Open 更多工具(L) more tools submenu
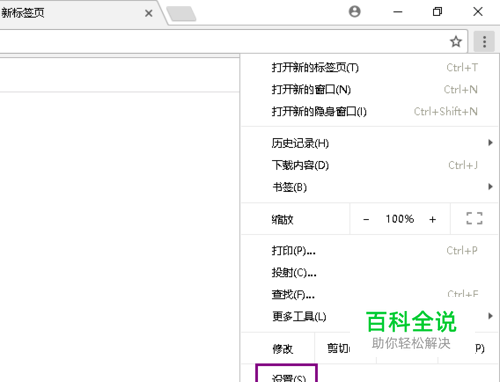 pyautogui.click(x=369, y=316)
